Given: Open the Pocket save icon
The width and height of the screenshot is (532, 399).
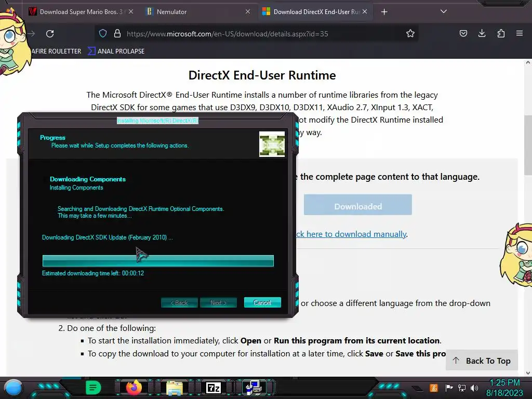Looking at the screenshot, I should [463, 33].
